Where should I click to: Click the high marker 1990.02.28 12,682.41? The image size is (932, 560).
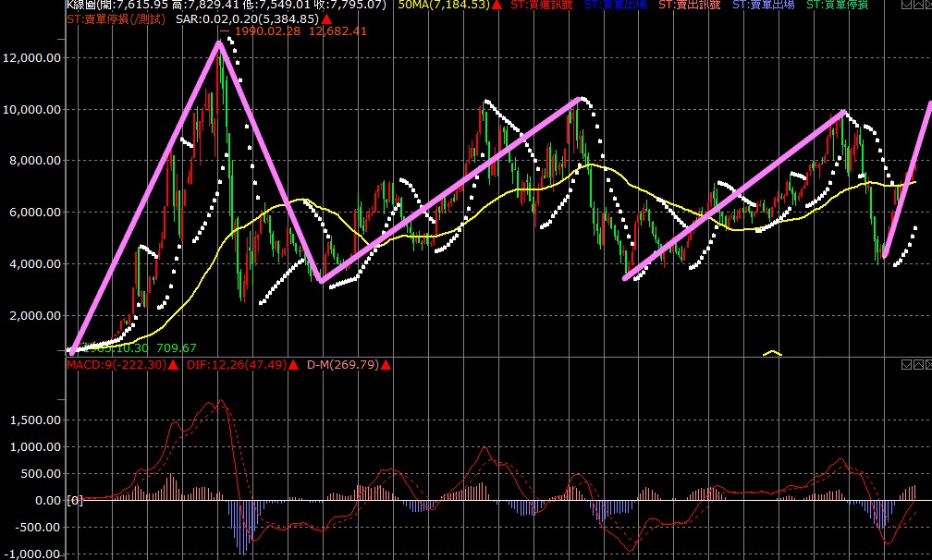point(300,30)
